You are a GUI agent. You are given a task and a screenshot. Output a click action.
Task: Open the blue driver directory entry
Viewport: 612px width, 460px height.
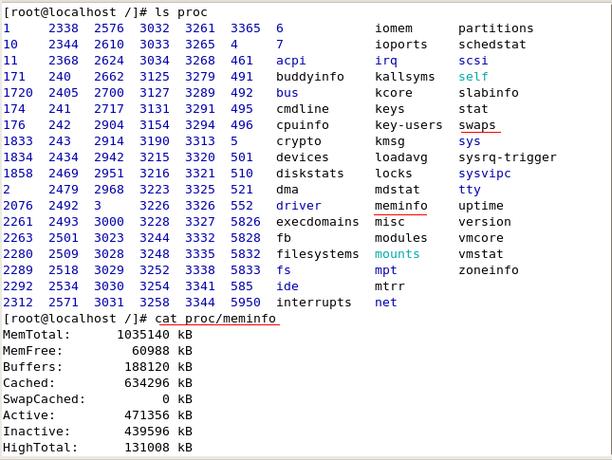point(298,205)
